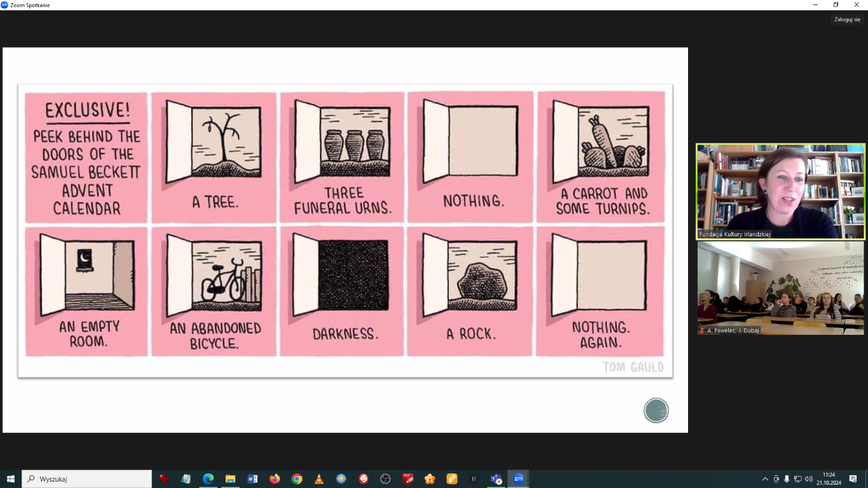Screen dimensions: 868x488
Task: Launch VLC media player from taskbar
Action: 319,478
